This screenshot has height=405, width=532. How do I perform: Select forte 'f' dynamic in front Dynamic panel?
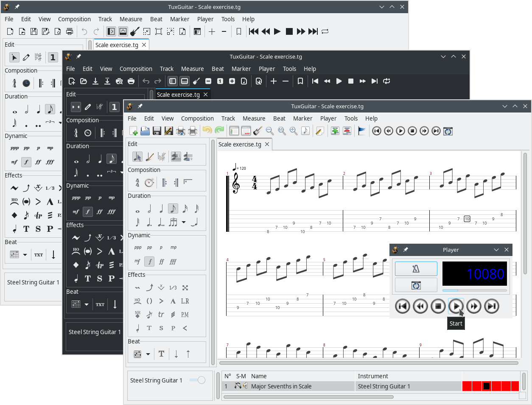[x=149, y=262]
